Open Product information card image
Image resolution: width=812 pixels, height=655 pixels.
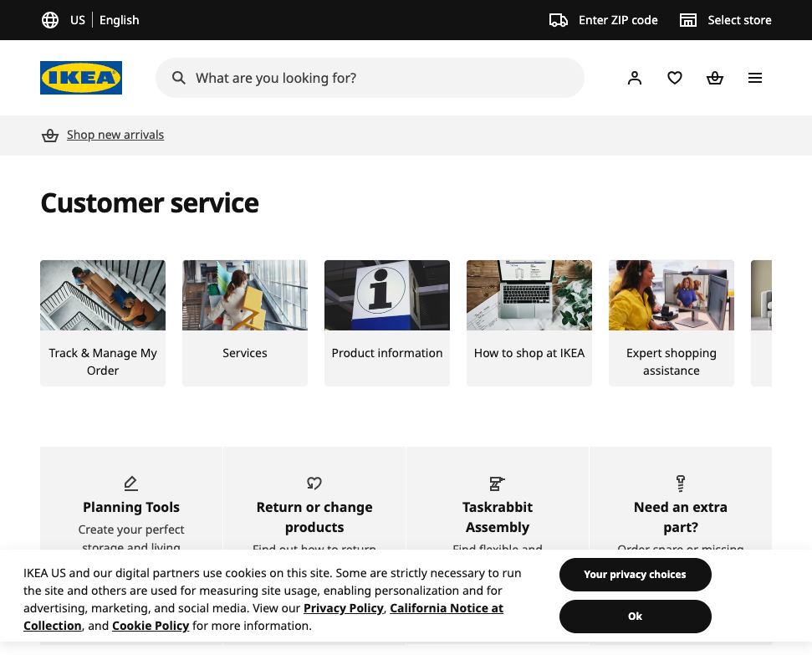pyautogui.click(x=387, y=295)
